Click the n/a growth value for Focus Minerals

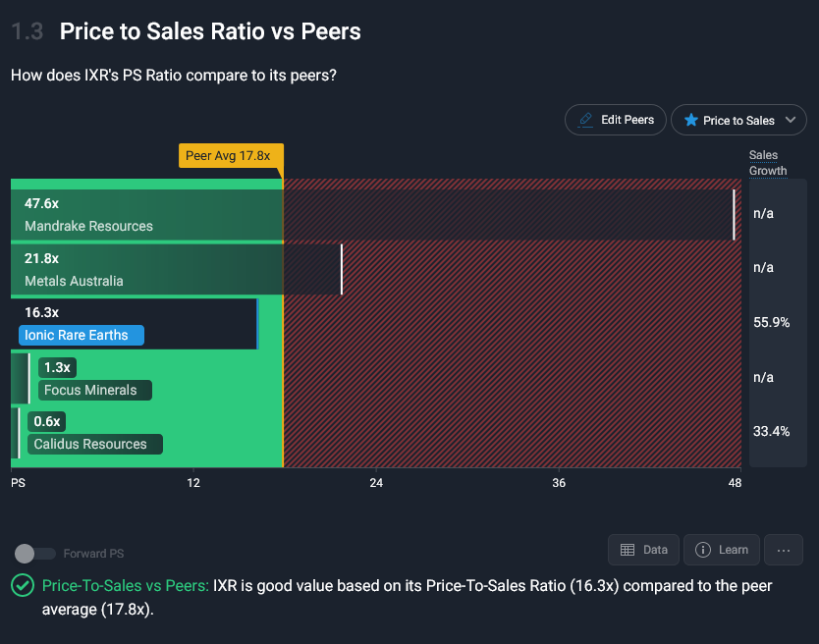click(763, 377)
